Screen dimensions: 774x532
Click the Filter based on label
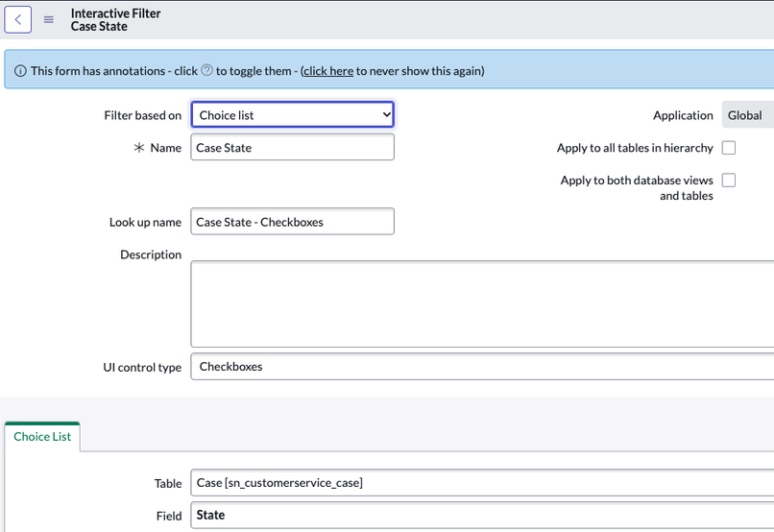coord(142,115)
